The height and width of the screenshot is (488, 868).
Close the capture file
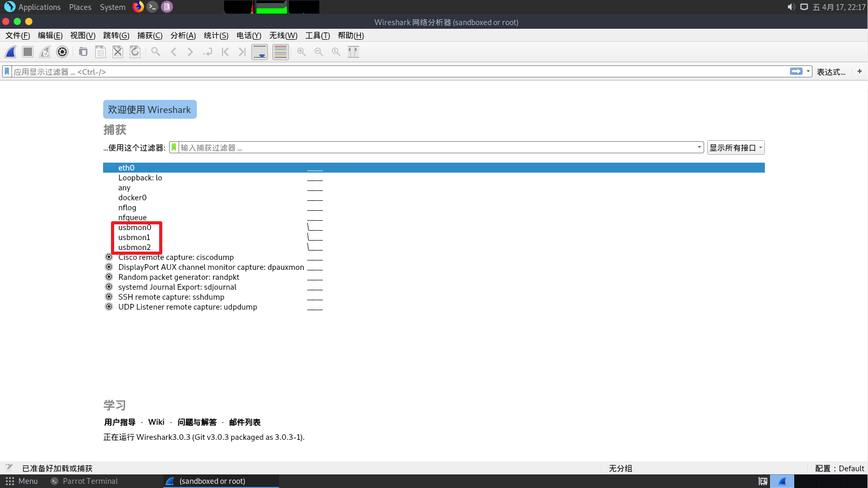[x=118, y=52]
